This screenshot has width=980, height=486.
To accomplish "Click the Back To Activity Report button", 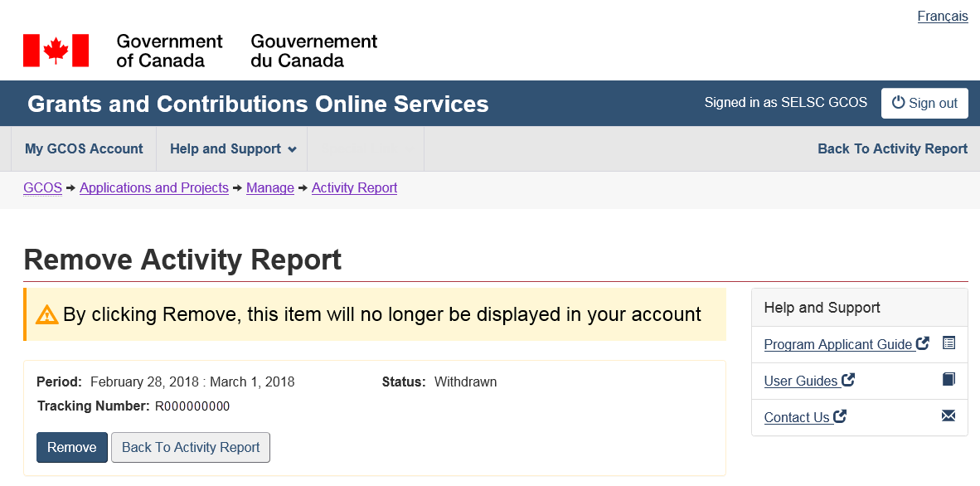I will [191, 447].
